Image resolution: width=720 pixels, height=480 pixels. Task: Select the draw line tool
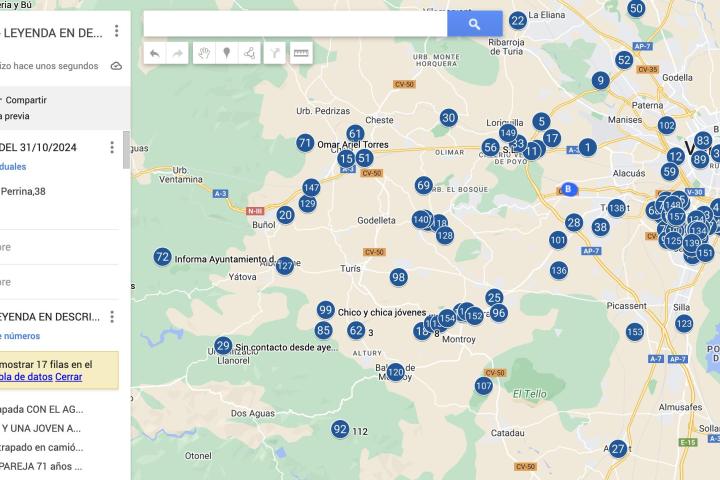click(249, 53)
